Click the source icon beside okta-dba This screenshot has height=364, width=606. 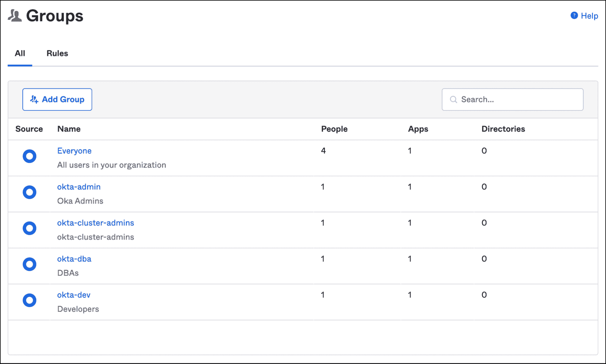coord(29,264)
